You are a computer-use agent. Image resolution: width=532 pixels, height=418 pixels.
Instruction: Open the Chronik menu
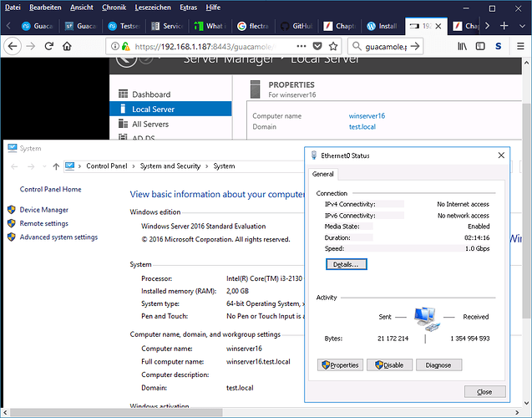click(114, 8)
